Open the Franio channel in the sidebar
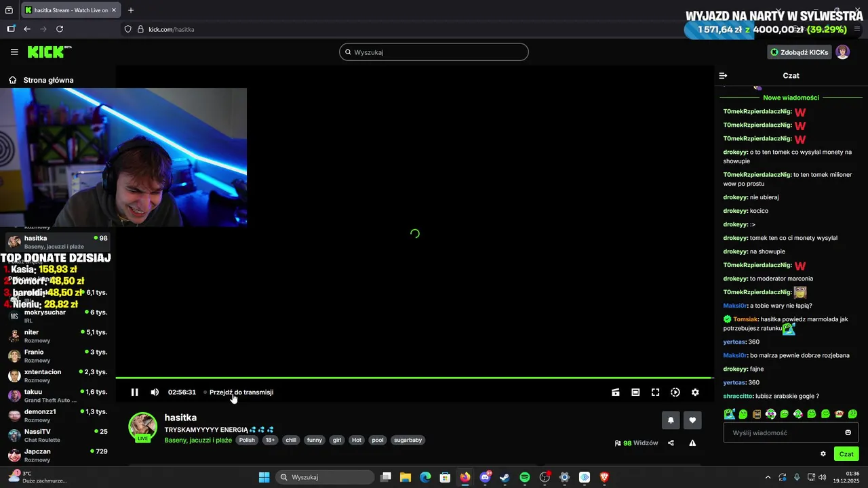The image size is (868, 488). [x=58, y=356]
